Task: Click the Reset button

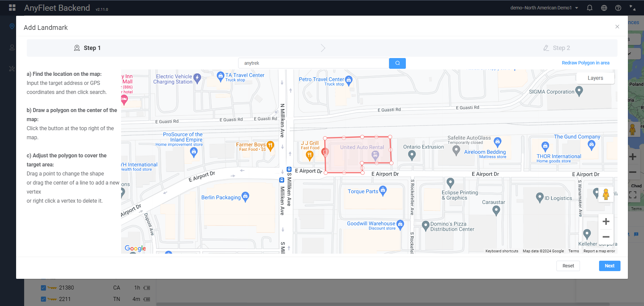Action: pos(568,266)
